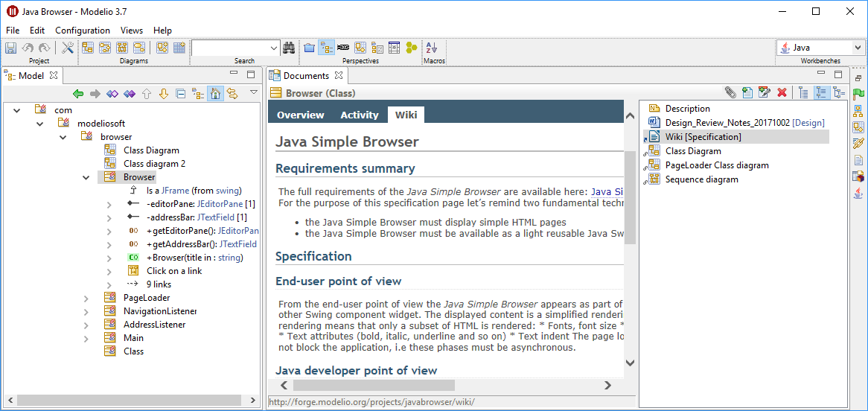Image resolution: width=868 pixels, height=411 pixels.
Task: Click the add document icon with green plus
Action: tap(748, 92)
